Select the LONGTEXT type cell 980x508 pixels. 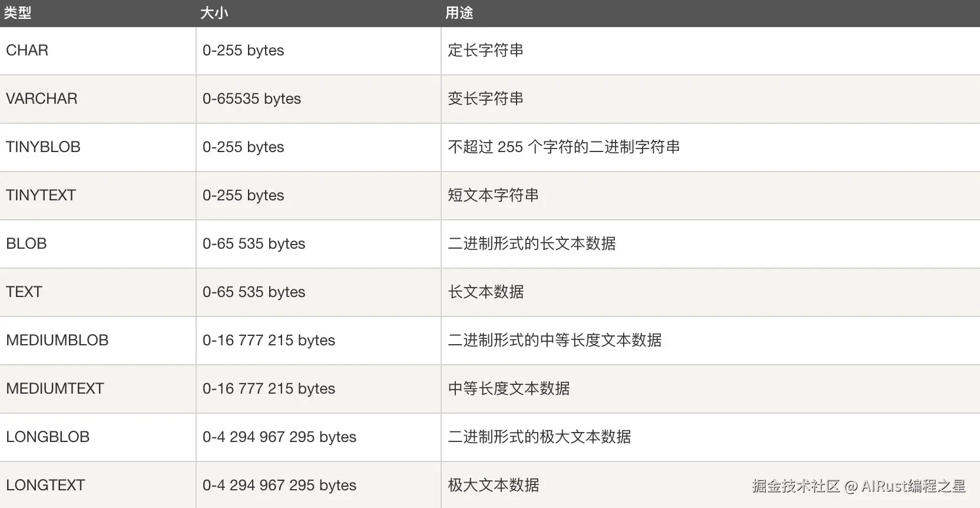point(45,486)
